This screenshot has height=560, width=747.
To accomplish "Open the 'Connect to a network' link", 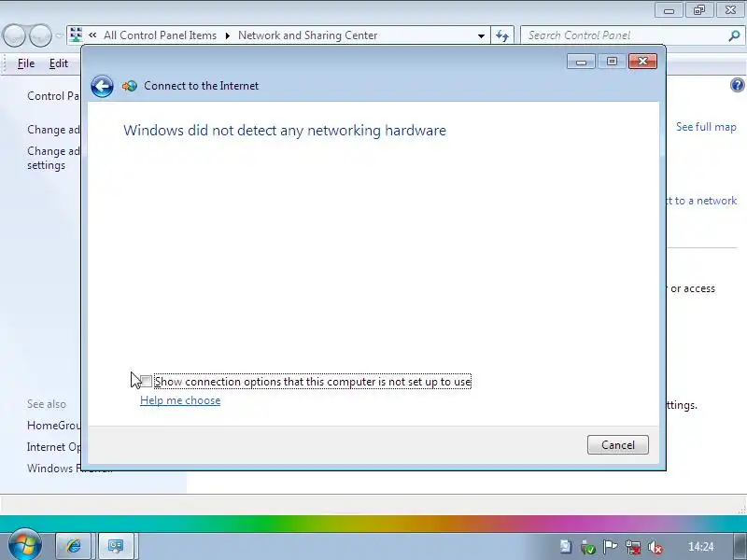I will [701, 201].
